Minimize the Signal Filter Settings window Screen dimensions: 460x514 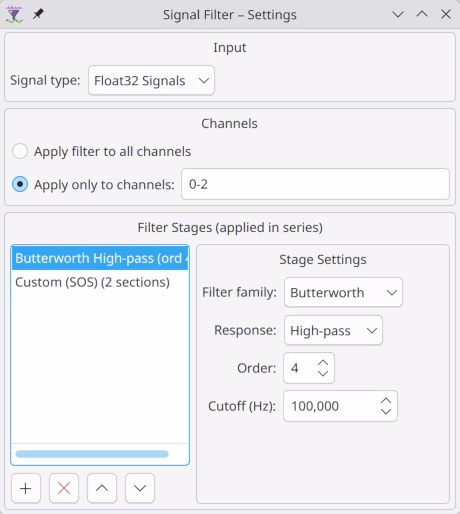click(398, 15)
